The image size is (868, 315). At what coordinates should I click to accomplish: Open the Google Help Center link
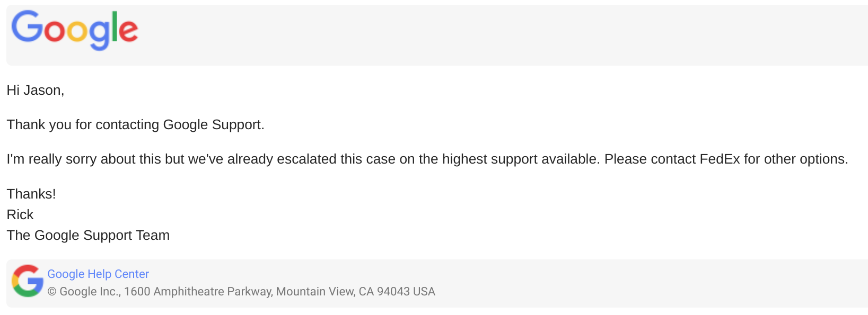tap(98, 274)
